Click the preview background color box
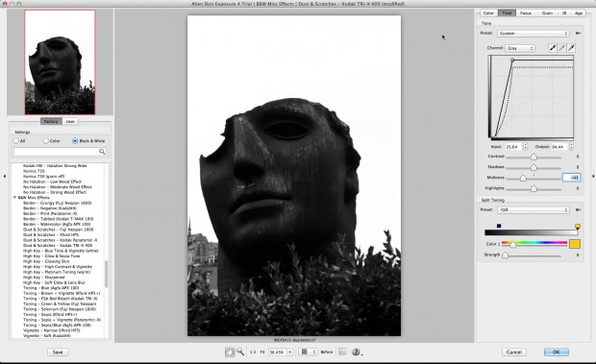Viewport: 596px width, 364px height. click(342, 352)
